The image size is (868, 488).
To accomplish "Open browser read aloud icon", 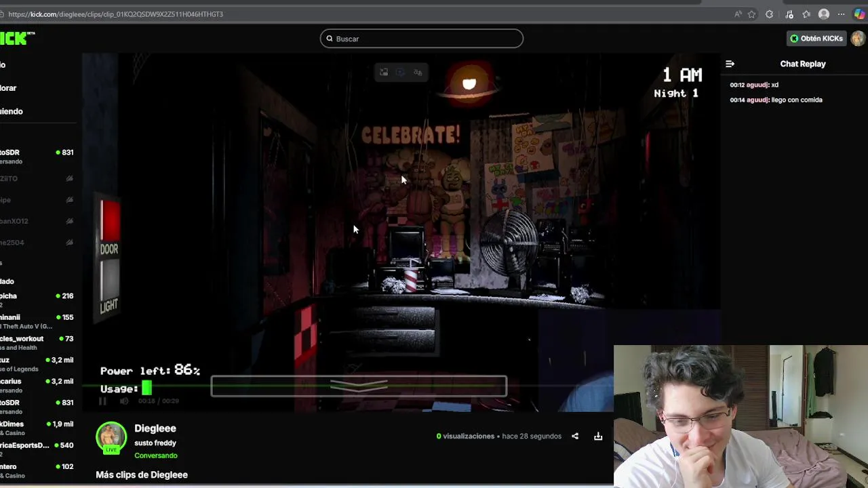I will pos(738,14).
